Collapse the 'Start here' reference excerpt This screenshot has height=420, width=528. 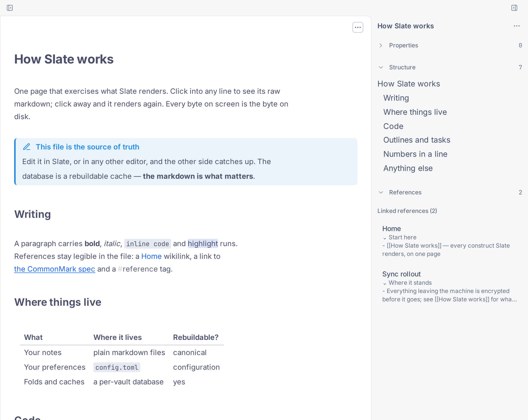point(385,238)
